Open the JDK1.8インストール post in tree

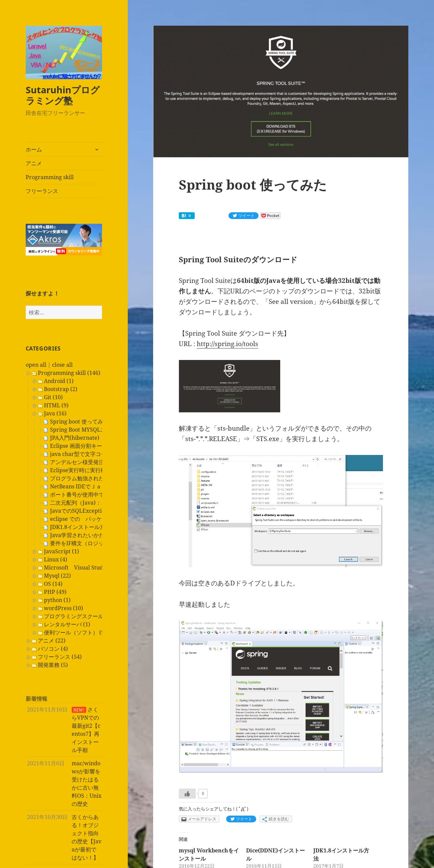(x=76, y=527)
